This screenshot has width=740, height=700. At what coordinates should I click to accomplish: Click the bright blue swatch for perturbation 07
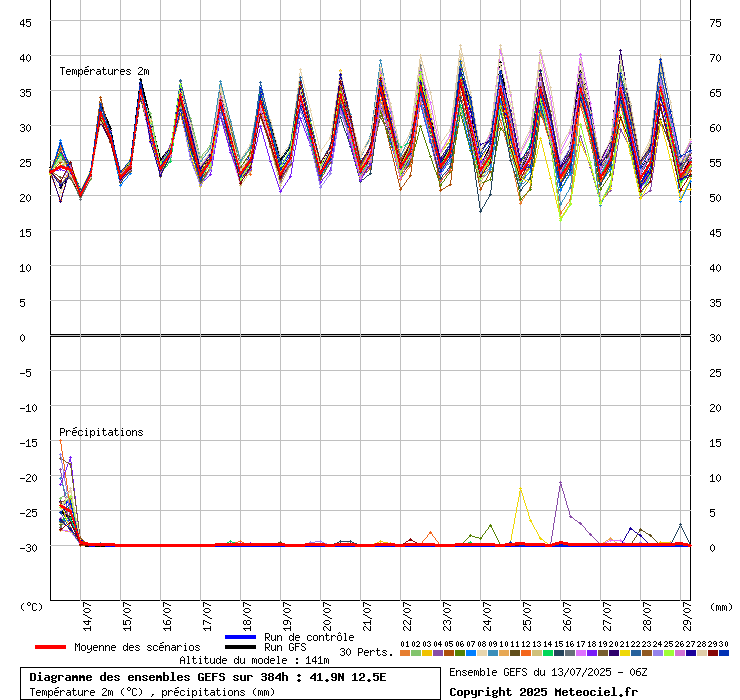[x=471, y=653]
